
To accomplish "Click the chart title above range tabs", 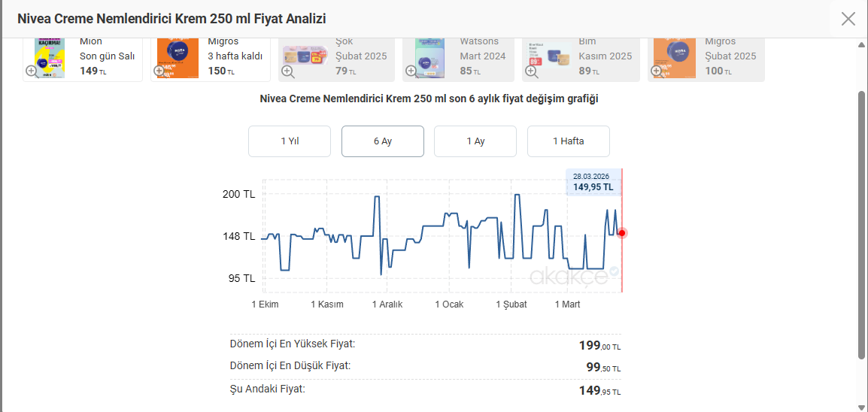I will coord(429,99).
